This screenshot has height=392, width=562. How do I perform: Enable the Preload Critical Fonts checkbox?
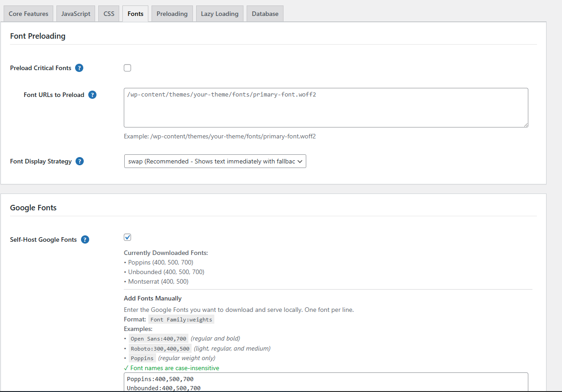click(x=127, y=67)
